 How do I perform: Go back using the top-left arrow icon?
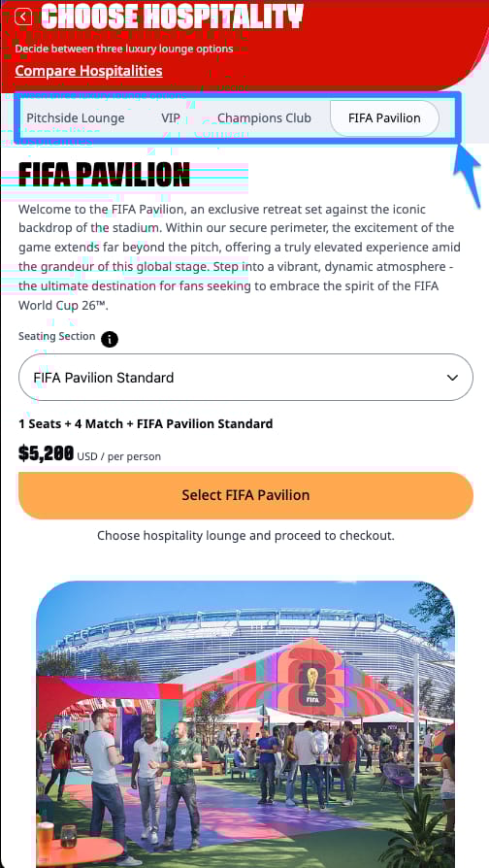[x=23, y=17]
